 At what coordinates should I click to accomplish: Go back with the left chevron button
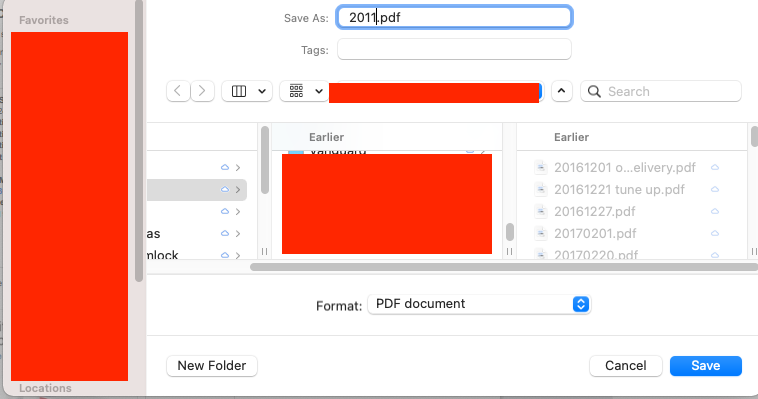178,91
